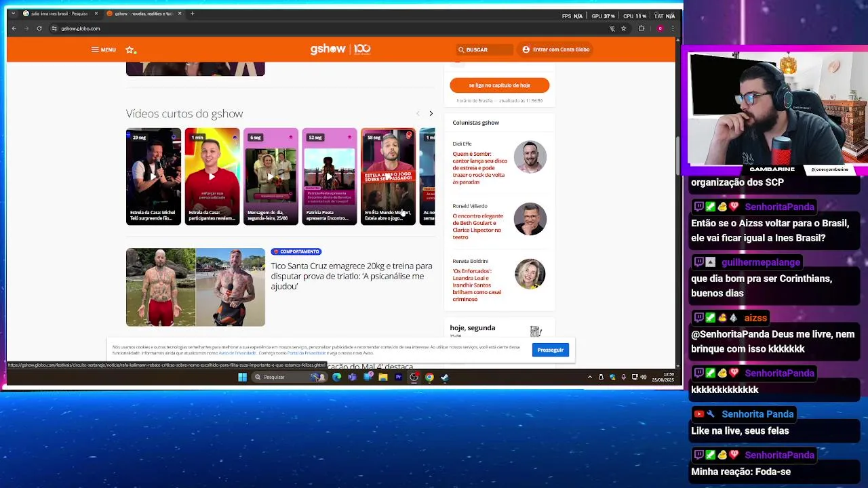Open browser extensions puzzle icon
Image resolution: width=868 pixels, height=488 pixels.
[642, 28]
